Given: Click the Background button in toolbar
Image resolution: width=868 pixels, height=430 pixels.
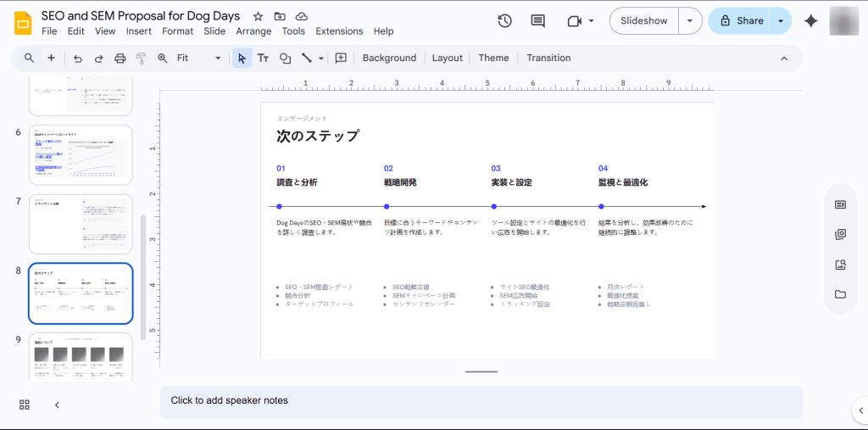Looking at the screenshot, I should point(389,58).
